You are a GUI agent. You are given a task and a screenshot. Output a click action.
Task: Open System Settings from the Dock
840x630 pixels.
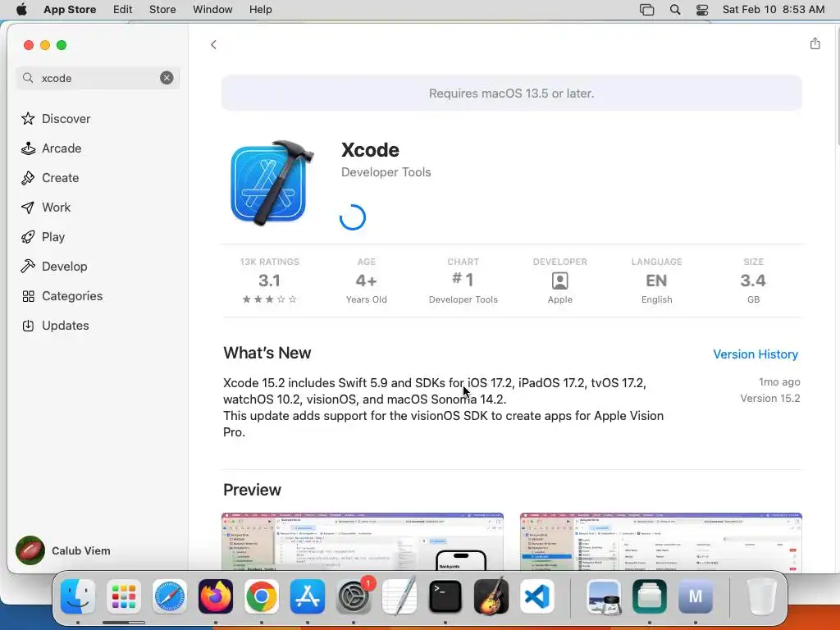tap(354, 596)
